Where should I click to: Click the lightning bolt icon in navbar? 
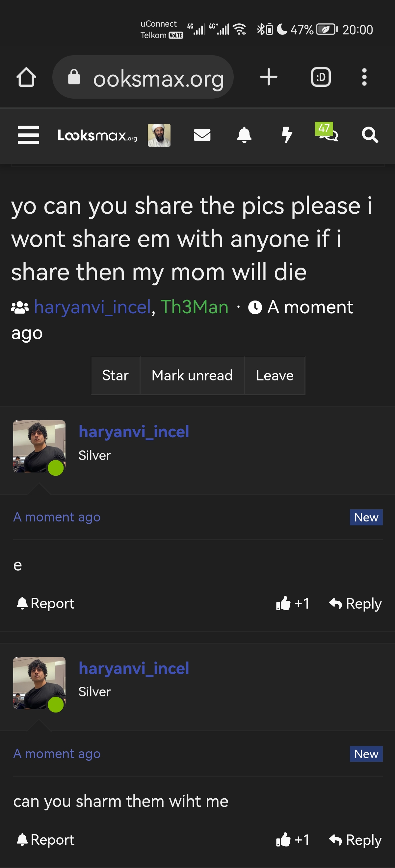click(x=287, y=135)
